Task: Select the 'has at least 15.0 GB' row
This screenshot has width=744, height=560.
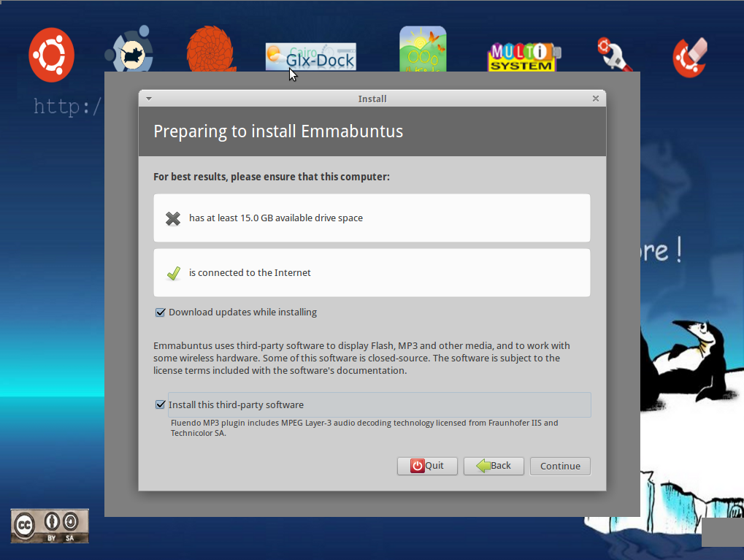Action: pos(372,218)
